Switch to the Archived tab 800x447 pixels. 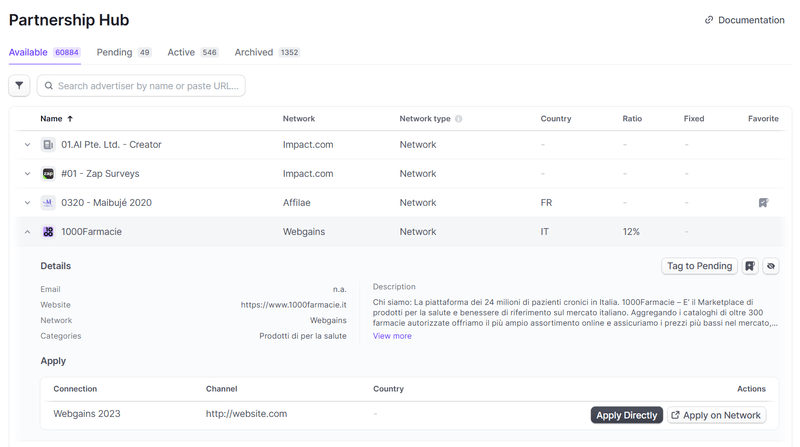(267, 52)
